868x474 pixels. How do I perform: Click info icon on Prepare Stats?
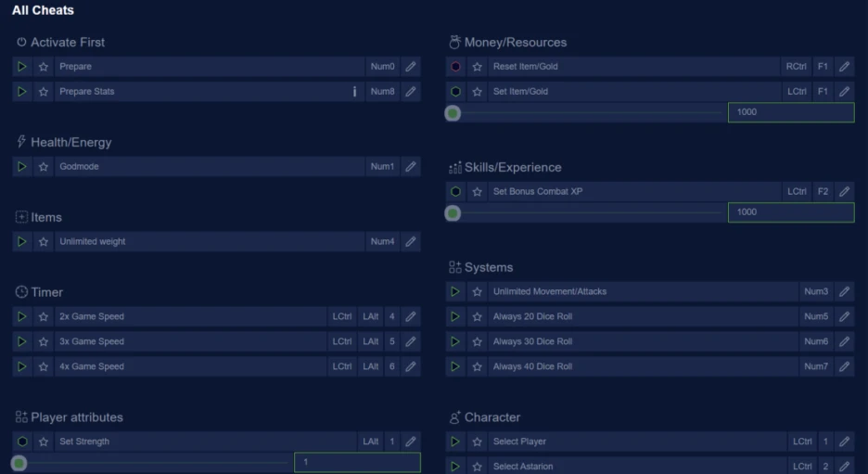coord(354,92)
